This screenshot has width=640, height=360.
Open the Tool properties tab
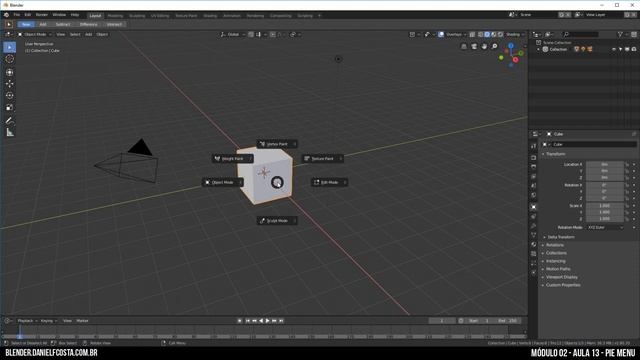[533, 146]
